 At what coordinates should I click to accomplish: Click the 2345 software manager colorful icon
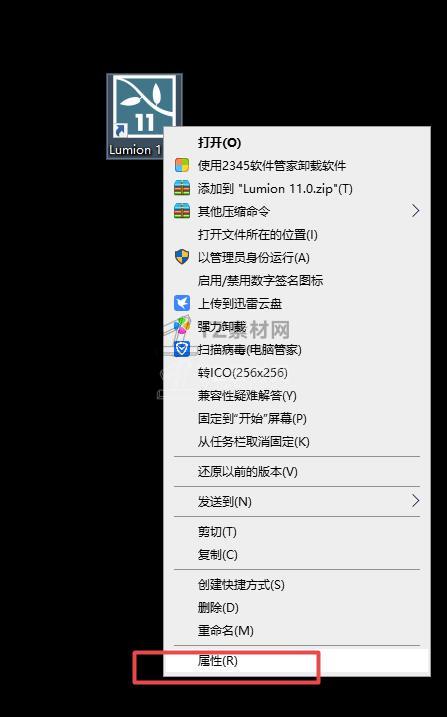(182, 165)
